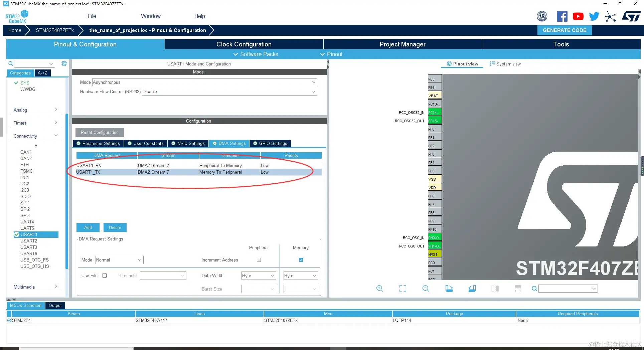
Task: Expand the Timers category
Action: (35, 123)
